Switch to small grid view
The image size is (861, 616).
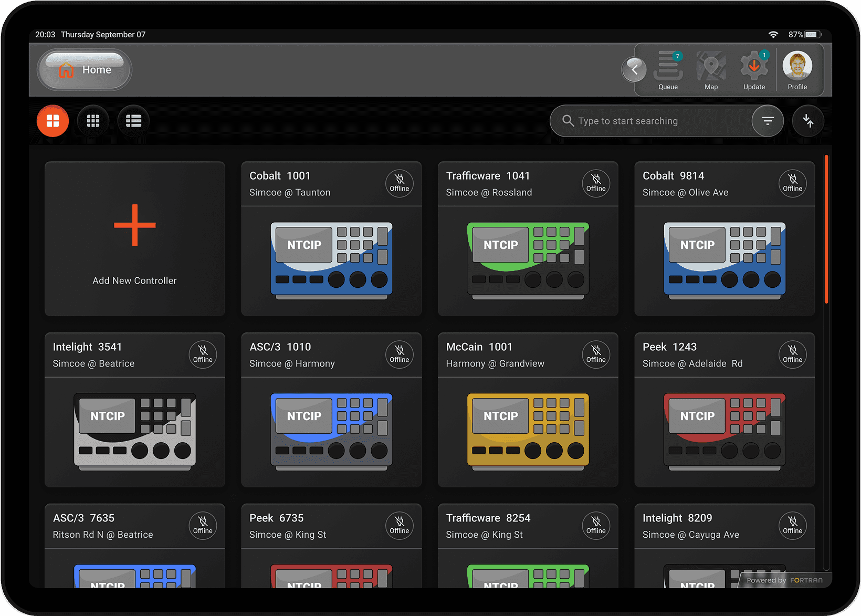point(93,121)
